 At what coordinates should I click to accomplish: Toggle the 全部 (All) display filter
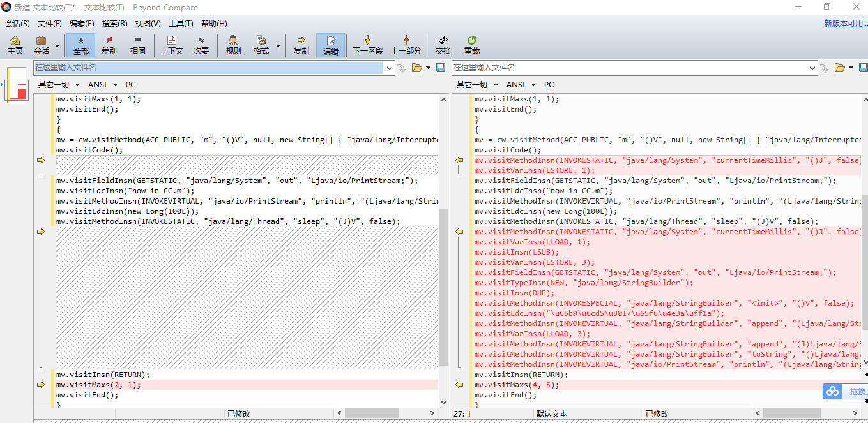(x=81, y=45)
